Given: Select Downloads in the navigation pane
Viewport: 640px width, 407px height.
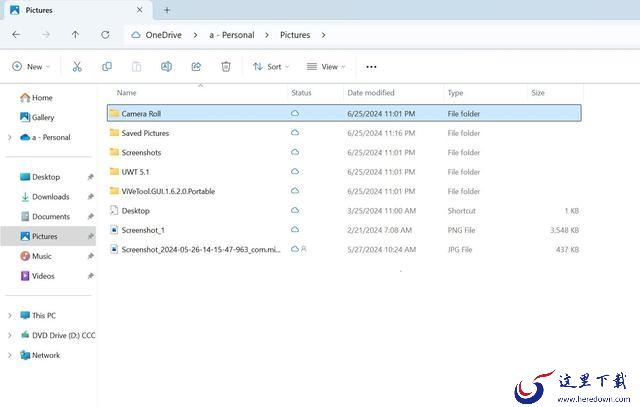Looking at the screenshot, I should coord(50,197).
